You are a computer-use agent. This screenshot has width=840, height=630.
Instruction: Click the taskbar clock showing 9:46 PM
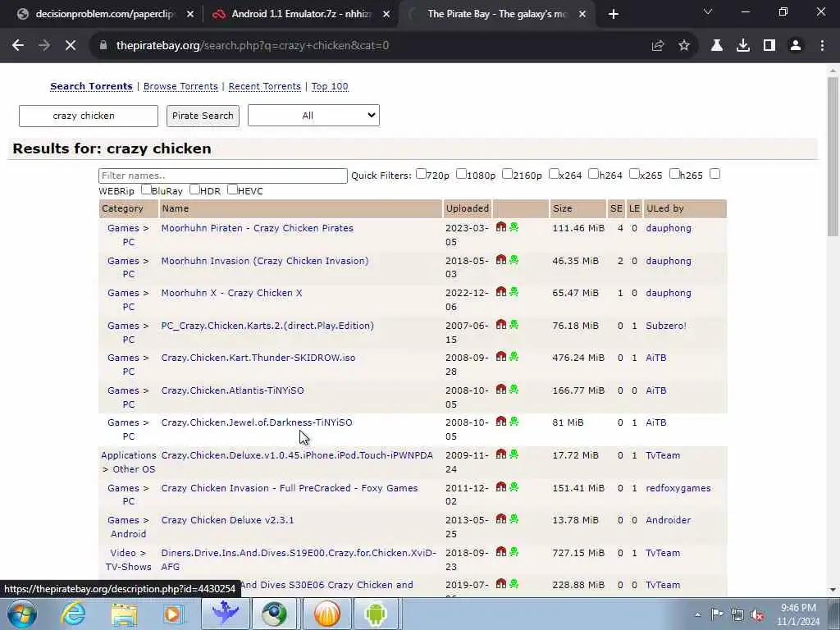[798, 614]
